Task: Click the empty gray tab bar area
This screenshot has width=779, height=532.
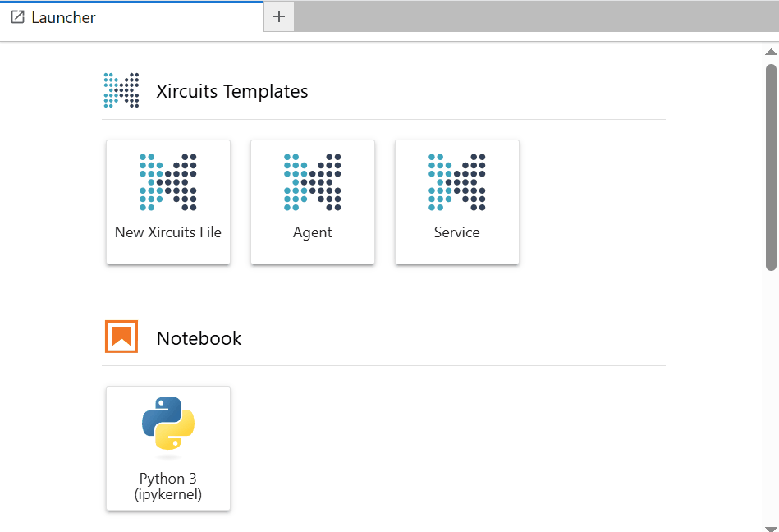Action: (x=537, y=16)
